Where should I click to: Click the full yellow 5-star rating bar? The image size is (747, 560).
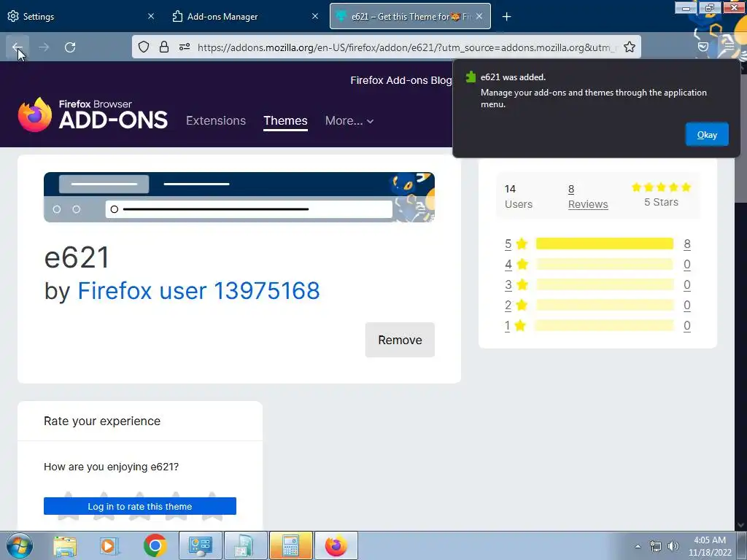click(x=605, y=244)
